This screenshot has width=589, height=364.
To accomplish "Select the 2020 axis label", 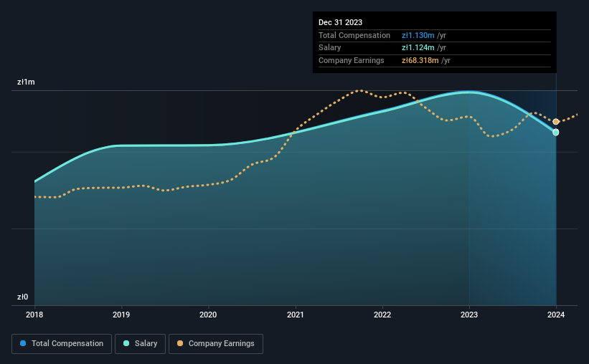I will coord(208,315).
